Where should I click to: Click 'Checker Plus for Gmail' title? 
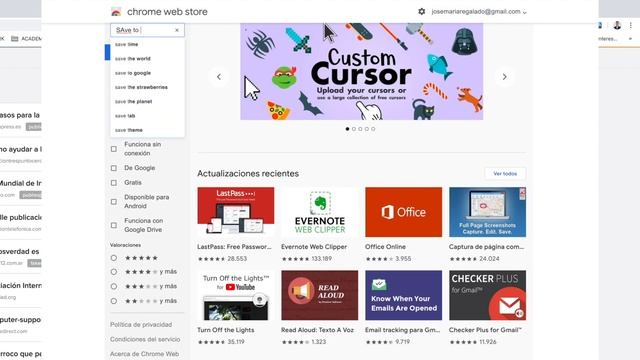485,330
